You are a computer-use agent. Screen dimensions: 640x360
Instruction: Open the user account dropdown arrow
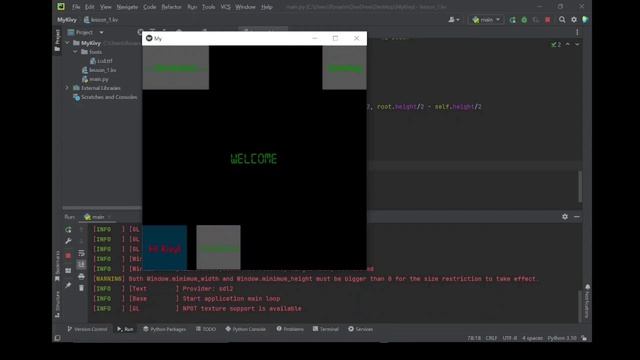458,20
